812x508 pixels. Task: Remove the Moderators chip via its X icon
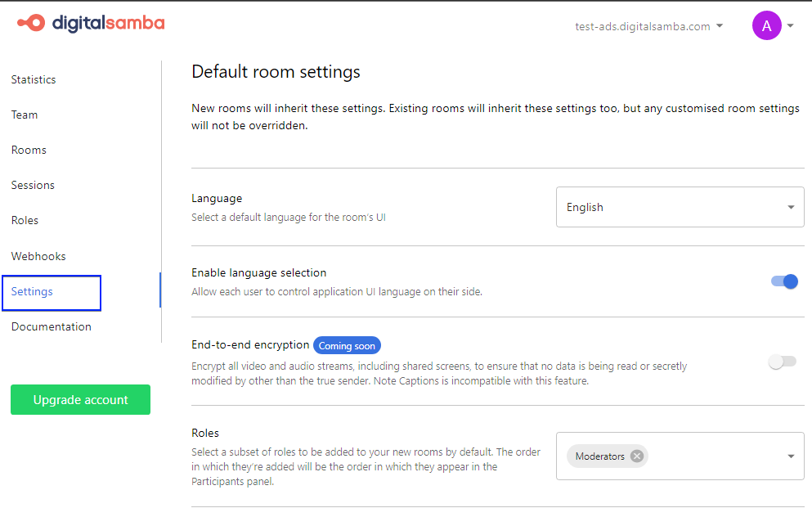(636, 456)
